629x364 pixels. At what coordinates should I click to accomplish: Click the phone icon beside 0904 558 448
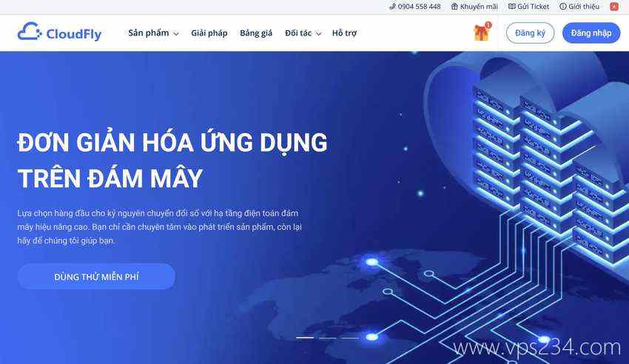coord(392,7)
